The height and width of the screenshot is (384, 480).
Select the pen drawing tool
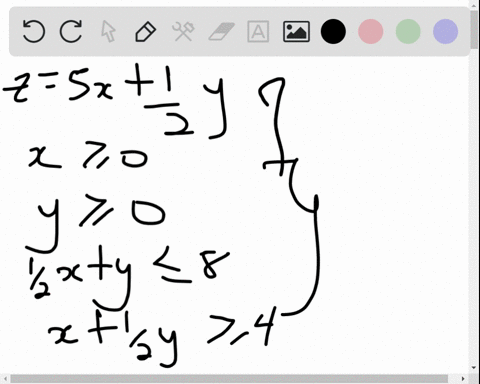click(146, 31)
